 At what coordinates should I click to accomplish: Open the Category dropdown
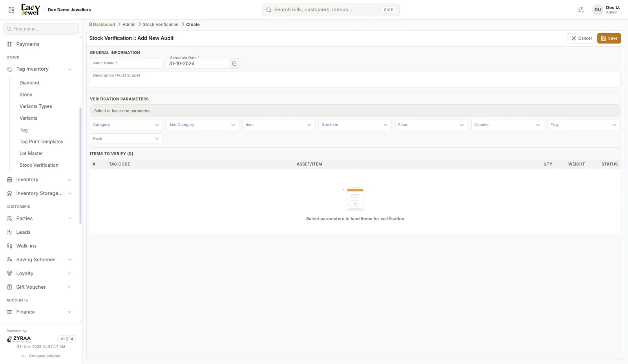coord(126,125)
